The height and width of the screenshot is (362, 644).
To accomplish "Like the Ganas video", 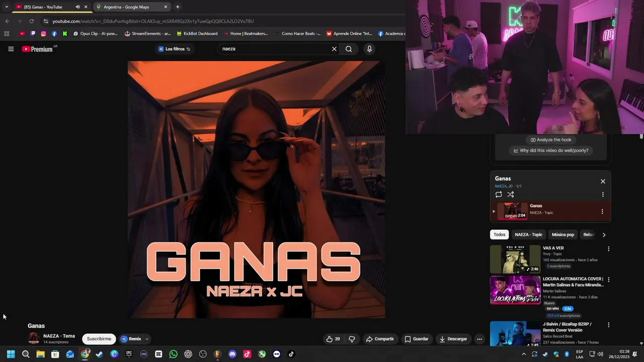I will (x=333, y=339).
